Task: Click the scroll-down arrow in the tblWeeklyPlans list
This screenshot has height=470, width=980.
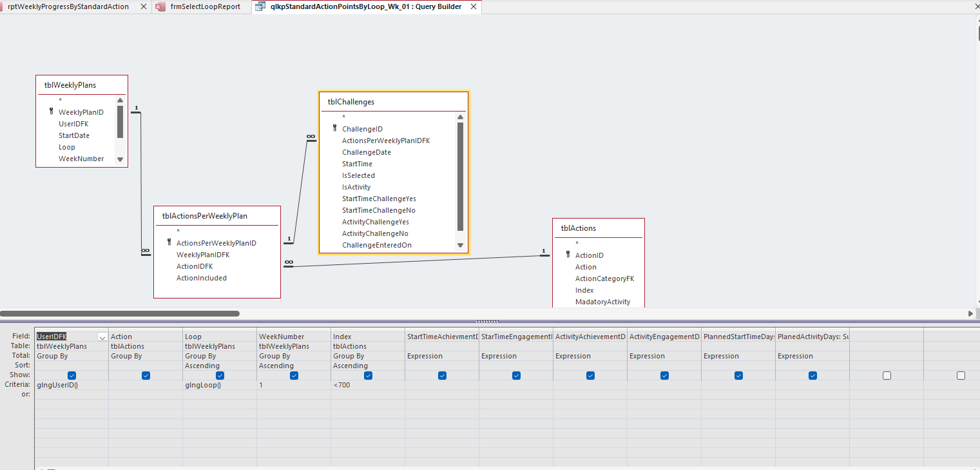Action: pyautogui.click(x=120, y=159)
